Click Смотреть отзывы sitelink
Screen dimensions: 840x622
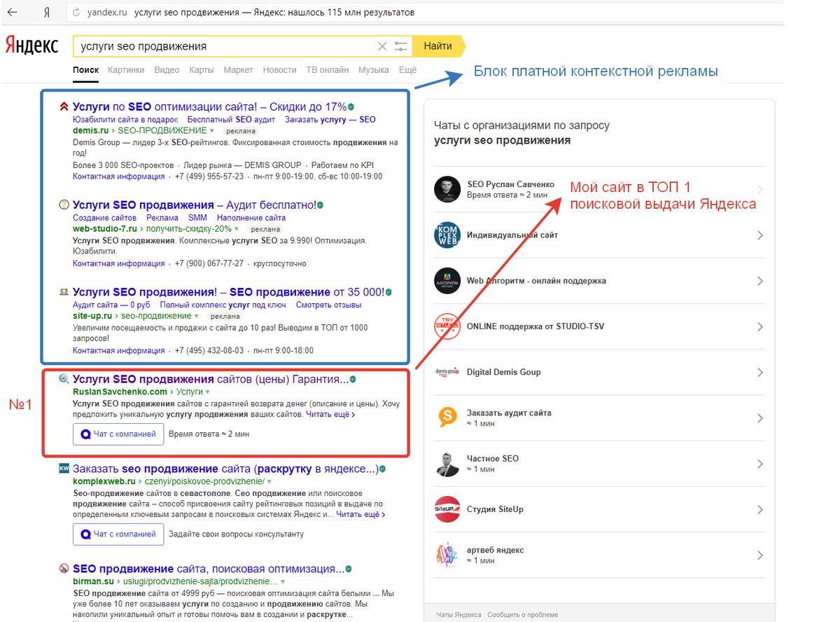coord(328,305)
